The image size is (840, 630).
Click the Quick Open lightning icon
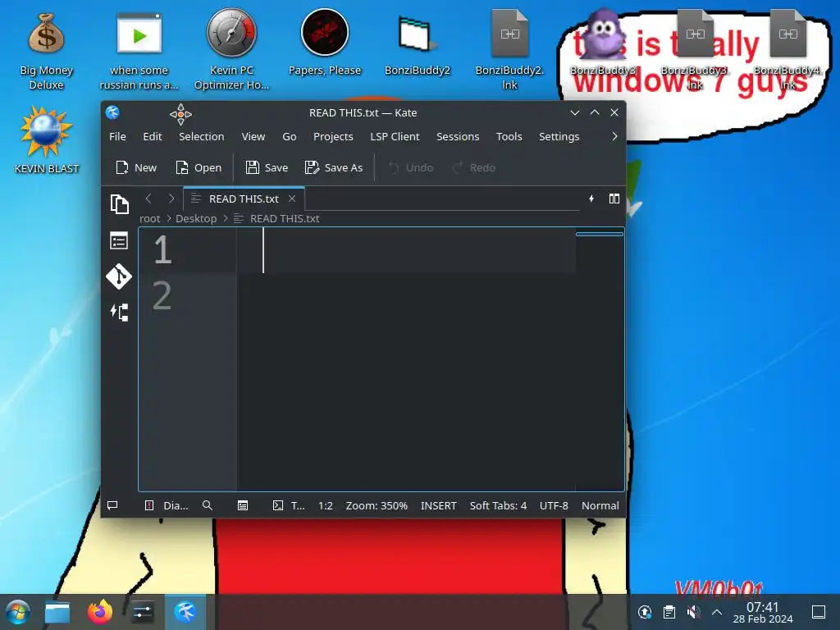tap(591, 199)
